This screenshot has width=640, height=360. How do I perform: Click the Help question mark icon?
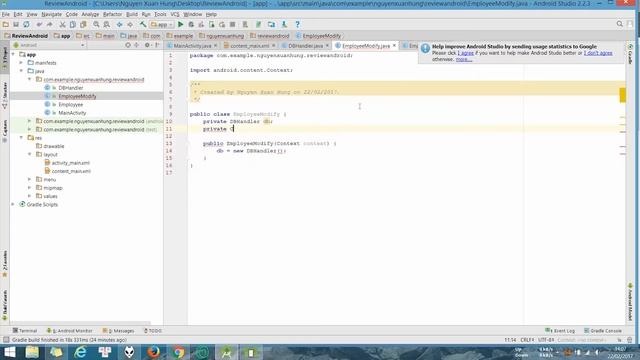(298, 24)
